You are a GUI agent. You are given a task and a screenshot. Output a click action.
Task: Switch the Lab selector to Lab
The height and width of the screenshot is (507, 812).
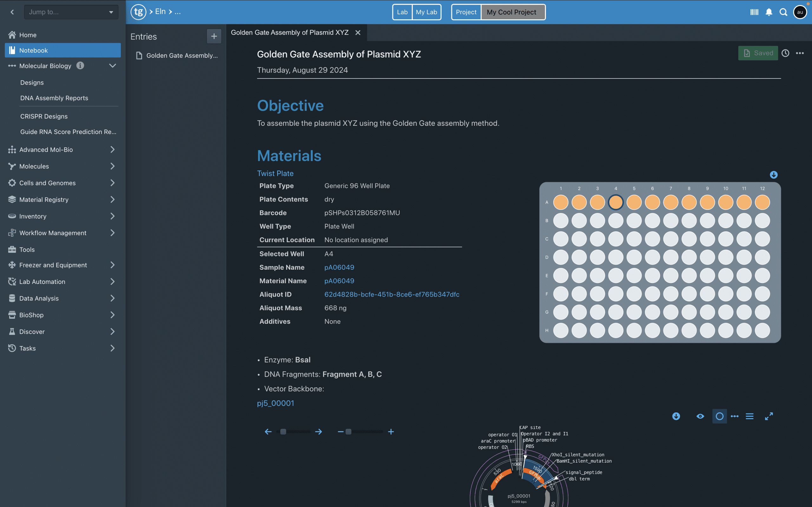tap(402, 12)
